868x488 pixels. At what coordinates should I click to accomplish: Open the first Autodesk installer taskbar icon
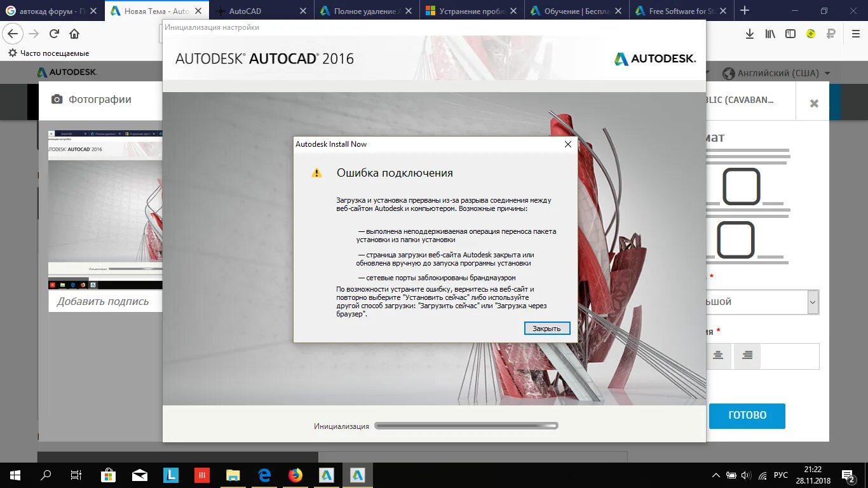coord(327,475)
